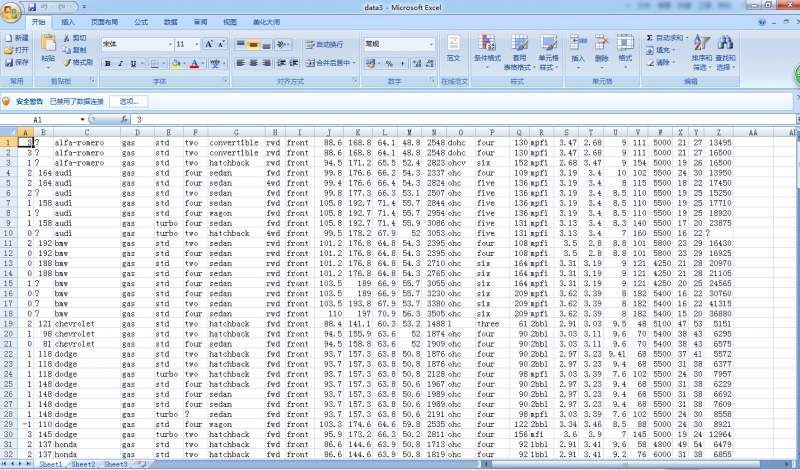Open the borders dropdown arrow
The image size is (800, 470).
(x=163, y=63)
